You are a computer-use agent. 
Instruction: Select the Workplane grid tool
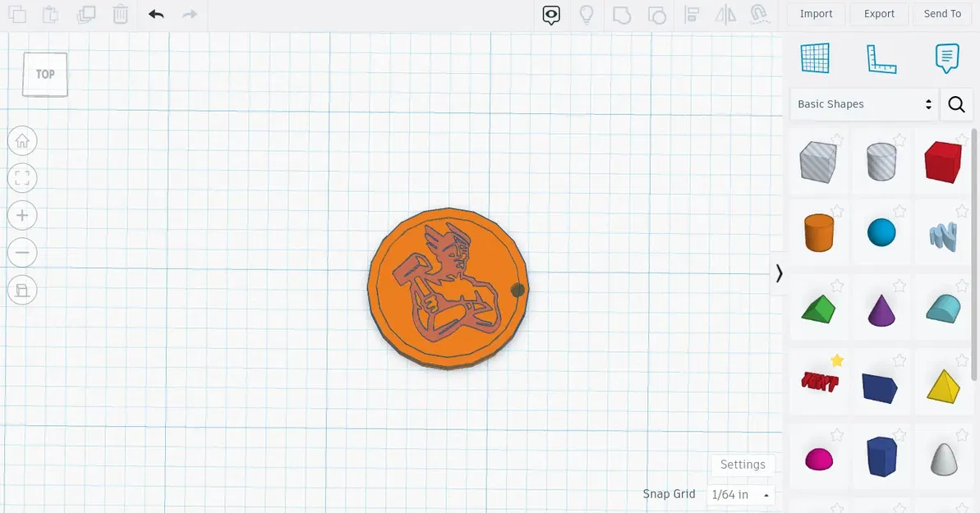814,57
